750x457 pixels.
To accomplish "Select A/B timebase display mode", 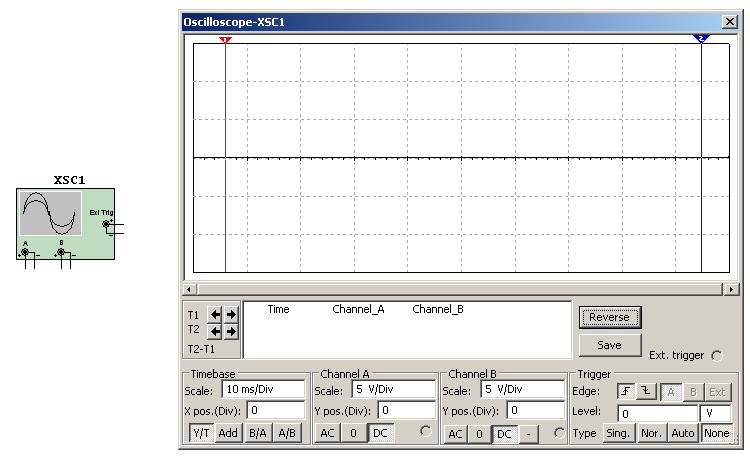I will click(287, 433).
